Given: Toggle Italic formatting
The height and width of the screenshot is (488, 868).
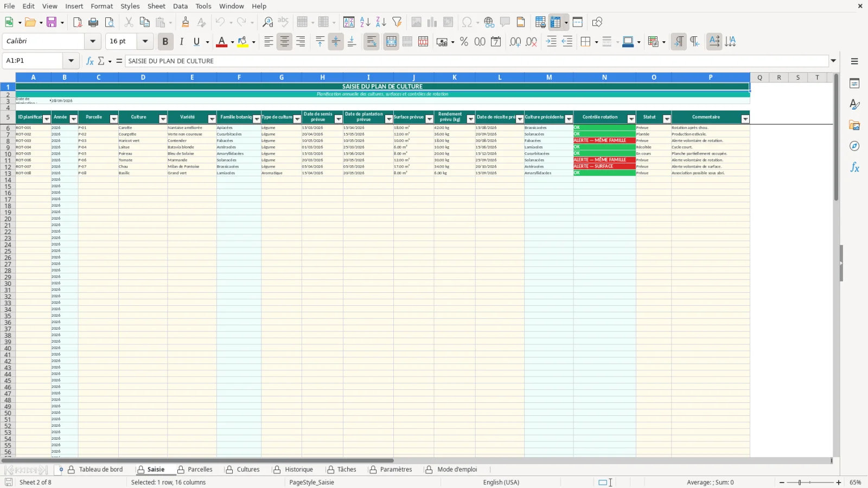Looking at the screenshot, I should [181, 41].
